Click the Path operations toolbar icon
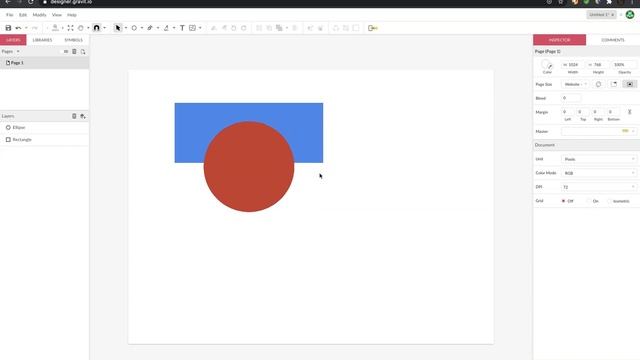 pos(279,28)
